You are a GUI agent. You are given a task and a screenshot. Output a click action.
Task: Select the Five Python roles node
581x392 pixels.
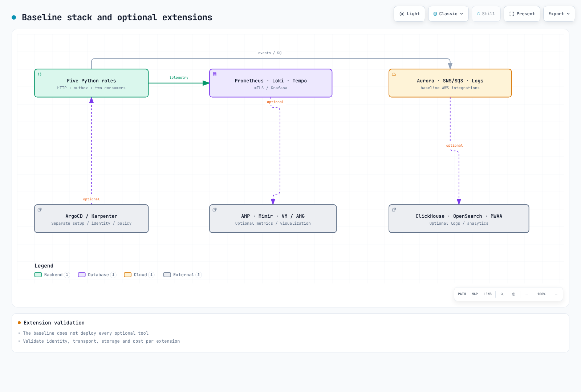point(92,83)
